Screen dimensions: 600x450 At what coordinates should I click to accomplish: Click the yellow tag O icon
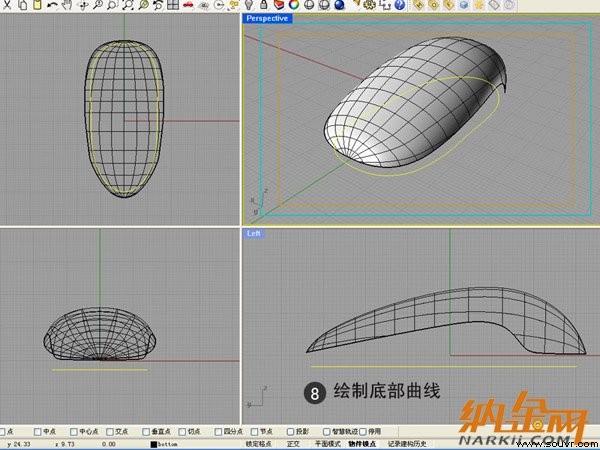(434, 5)
